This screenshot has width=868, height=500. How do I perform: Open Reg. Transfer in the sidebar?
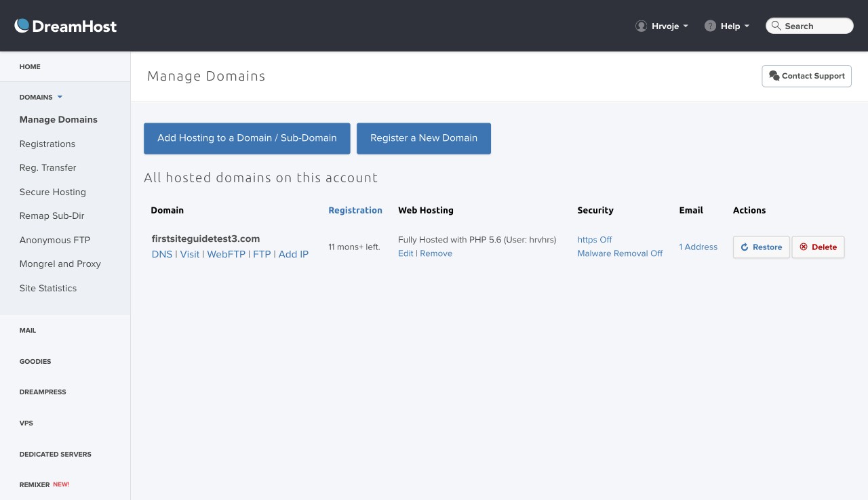48,167
